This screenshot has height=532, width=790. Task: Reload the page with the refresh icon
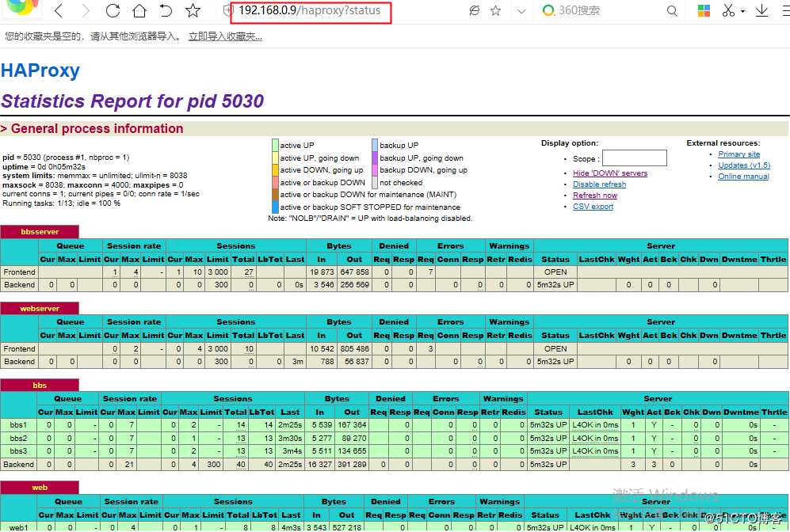tap(113, 10)
